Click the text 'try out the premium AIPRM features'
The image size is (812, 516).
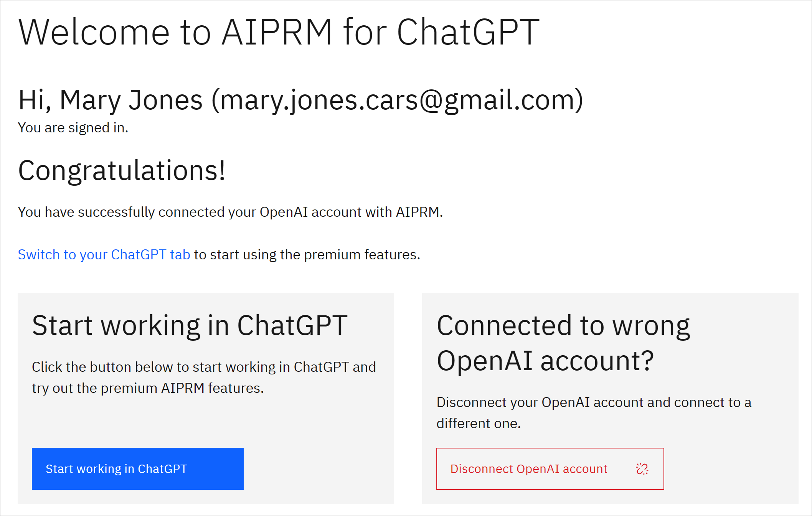[148, 388]
